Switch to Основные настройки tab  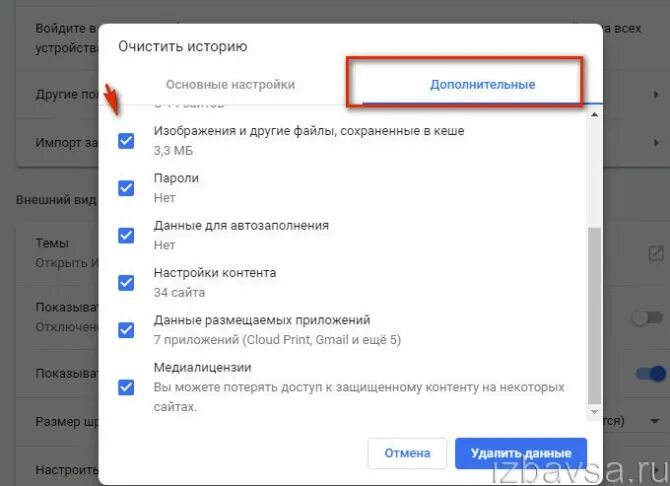point(230,85)
